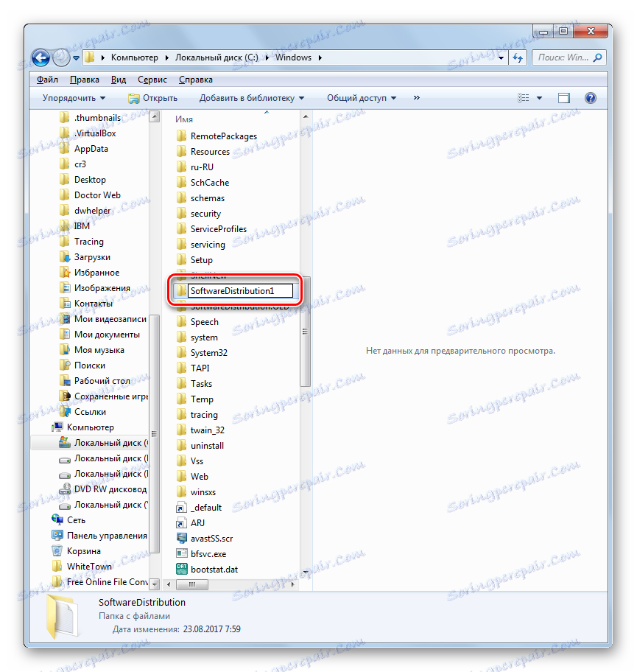Go back with the Back arrow button
Screen dimensions: 637x672
(41, 57)
